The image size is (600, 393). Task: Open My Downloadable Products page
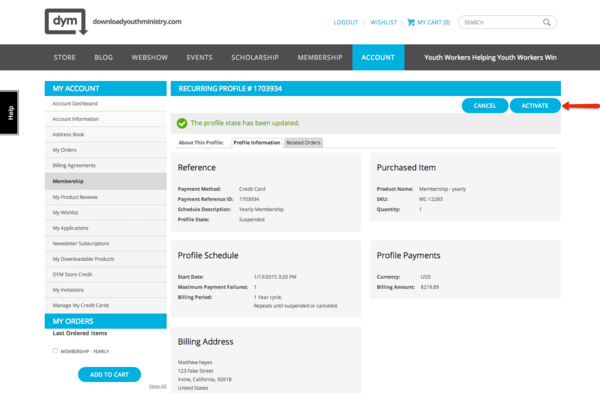(83, 259)
